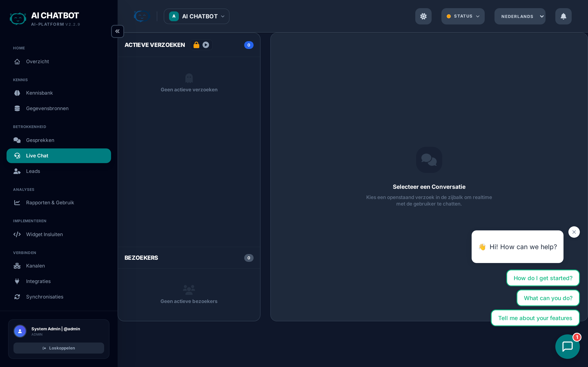
Task: Open Gegevensbronnen from the sidebar
Action: pyautogui.click(x=47, y=108)
